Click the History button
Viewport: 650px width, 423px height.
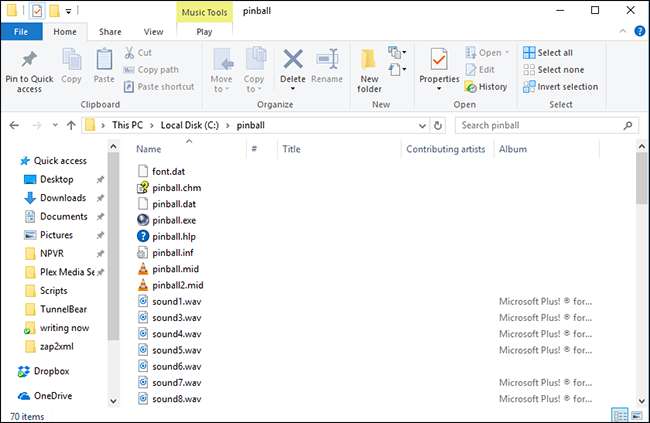click(x=485, y=86)
